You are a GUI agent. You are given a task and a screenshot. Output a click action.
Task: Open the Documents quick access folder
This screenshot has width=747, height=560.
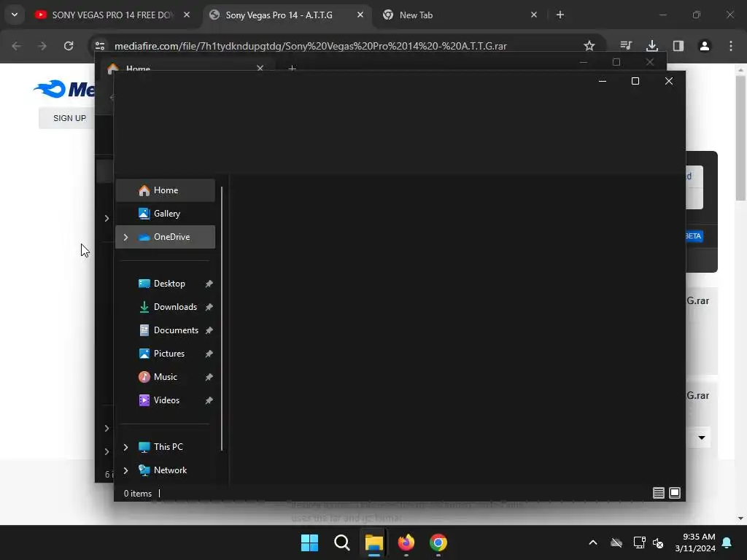[x=175, y=330]
